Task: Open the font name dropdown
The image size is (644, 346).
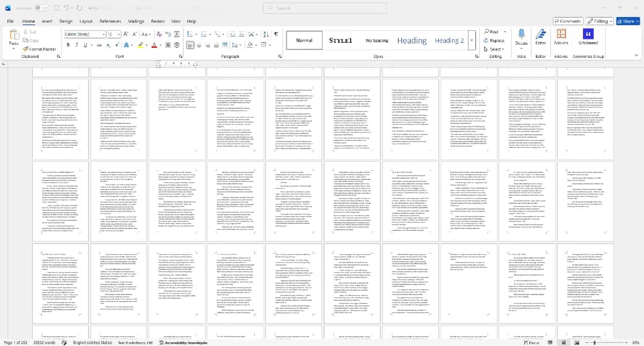Action: (104, 35)
